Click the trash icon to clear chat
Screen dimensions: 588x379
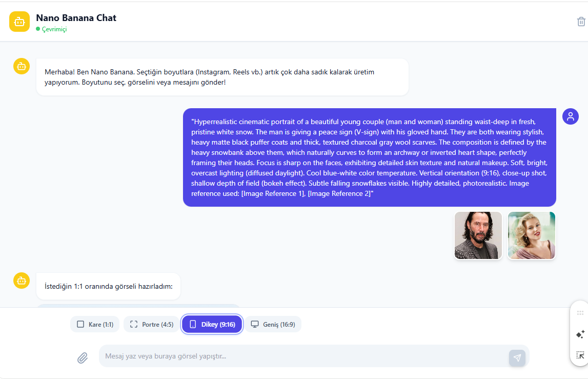pyautogui.click(x=581, y=22)
